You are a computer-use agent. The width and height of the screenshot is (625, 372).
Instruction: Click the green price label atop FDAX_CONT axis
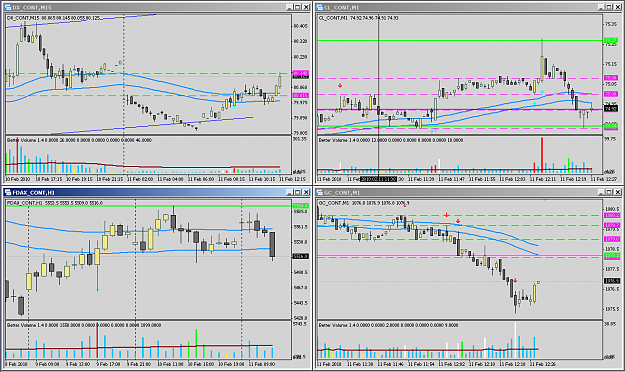tap(301, 206)
